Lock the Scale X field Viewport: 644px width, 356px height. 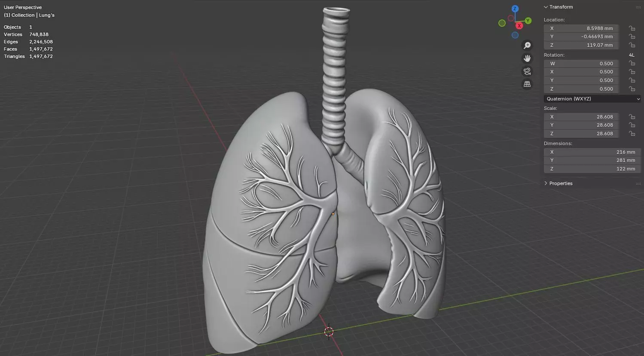[632, 117]
